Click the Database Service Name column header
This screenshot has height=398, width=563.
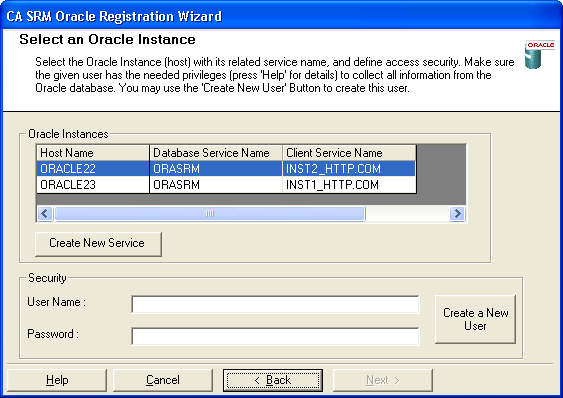[216, 153]
